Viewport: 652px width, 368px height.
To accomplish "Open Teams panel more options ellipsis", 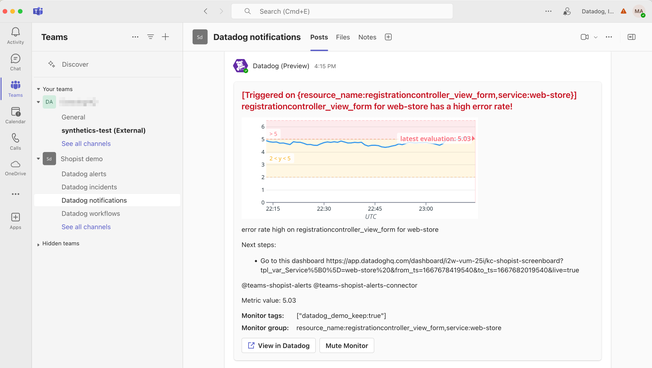I will 135,37.
